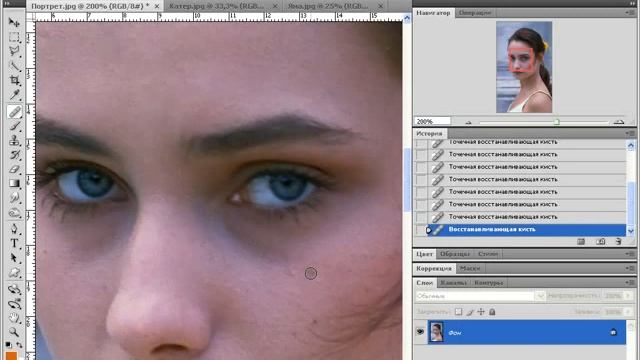Switch to the Контуры tab
The image size is (640, 360).
pos(488,282)
